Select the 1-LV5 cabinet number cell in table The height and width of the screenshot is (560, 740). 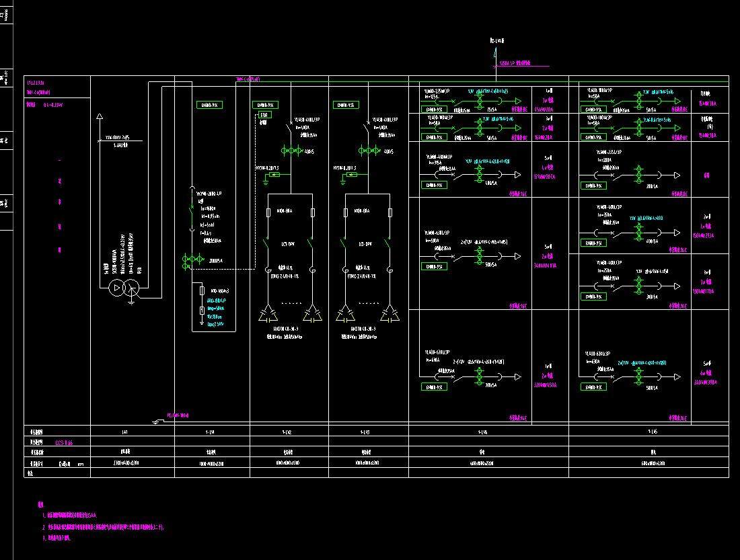pyautogui.click(x=650, y=432)
